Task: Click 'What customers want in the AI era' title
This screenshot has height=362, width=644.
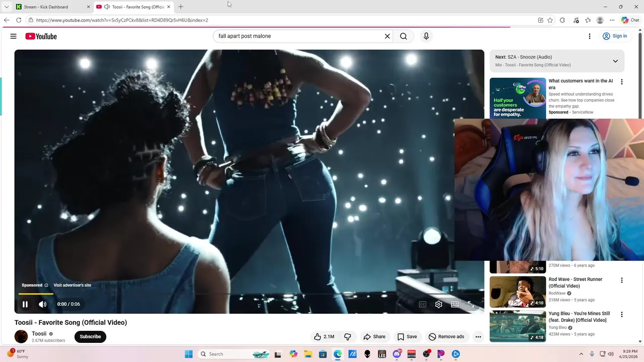Action: coord(581,84)
